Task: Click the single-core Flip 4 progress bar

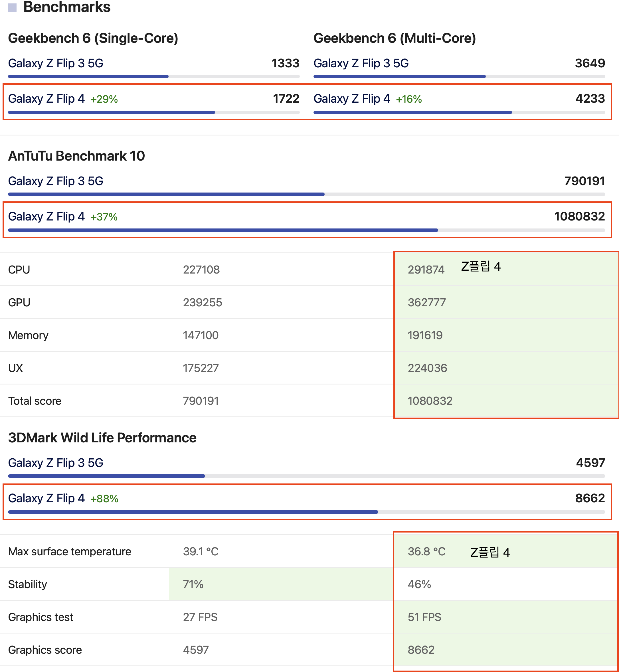Action: coord(112,113)
